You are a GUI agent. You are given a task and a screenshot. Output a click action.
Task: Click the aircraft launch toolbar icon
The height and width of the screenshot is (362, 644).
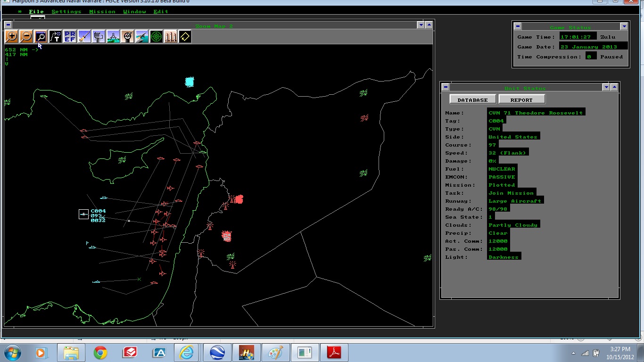[x=142, y=37]
